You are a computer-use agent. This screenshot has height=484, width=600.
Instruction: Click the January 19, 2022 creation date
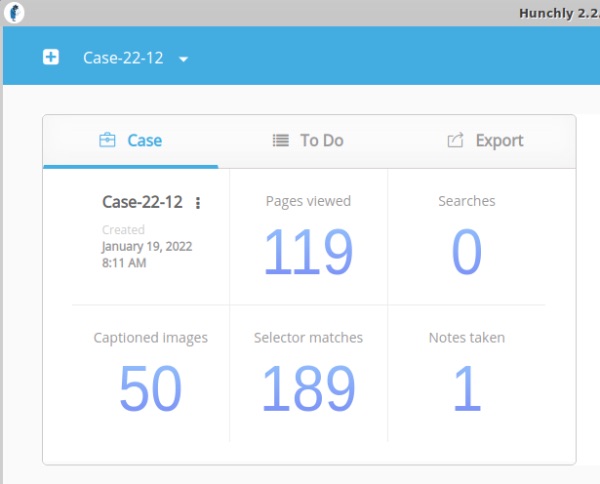(x=147, y=246)
